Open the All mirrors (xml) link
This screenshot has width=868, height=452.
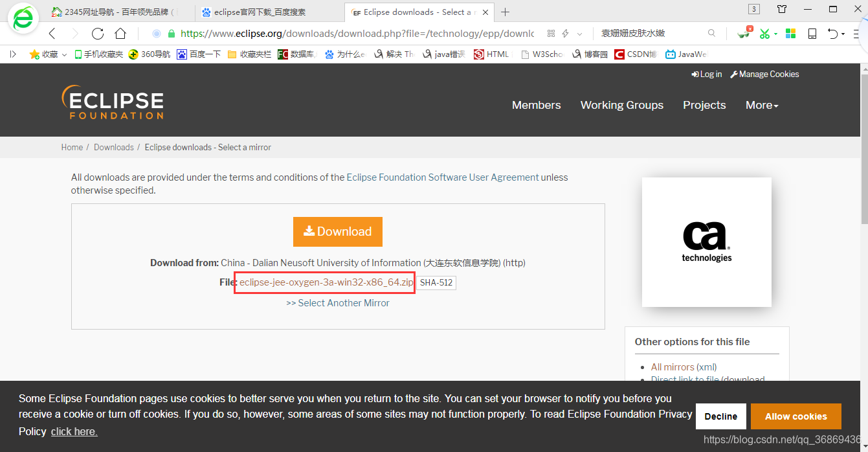(684, 367)
